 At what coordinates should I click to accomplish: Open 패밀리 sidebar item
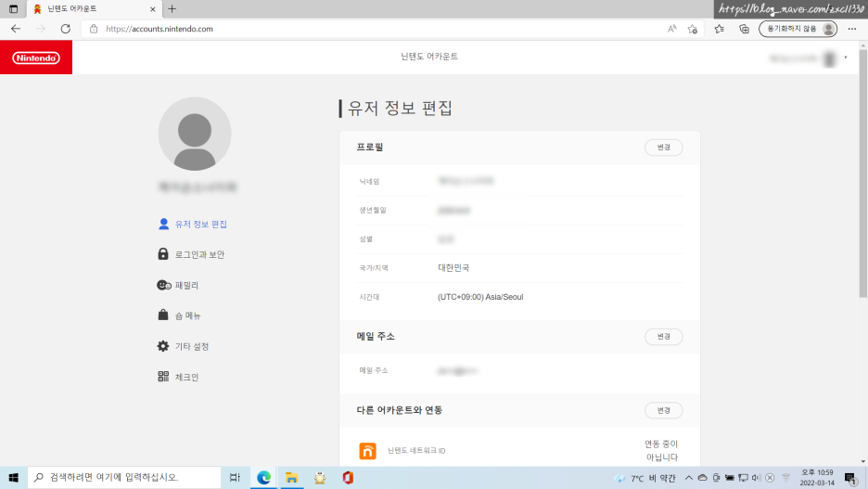[x=178, y=285]
